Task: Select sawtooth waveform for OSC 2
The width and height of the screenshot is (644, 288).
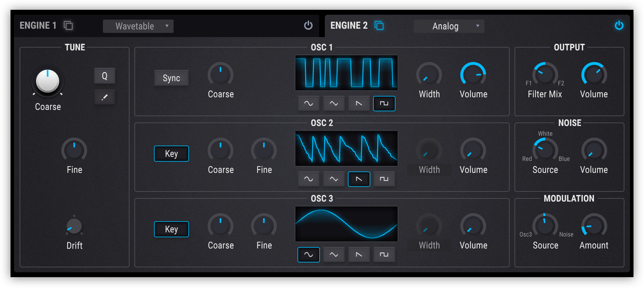Action: coord(359,179)
